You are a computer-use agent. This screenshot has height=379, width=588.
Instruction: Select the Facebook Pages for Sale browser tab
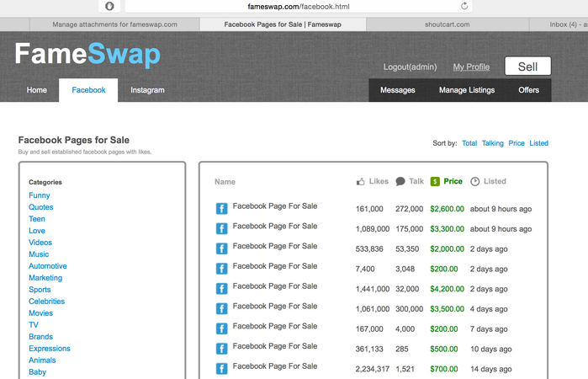(283, 24)
